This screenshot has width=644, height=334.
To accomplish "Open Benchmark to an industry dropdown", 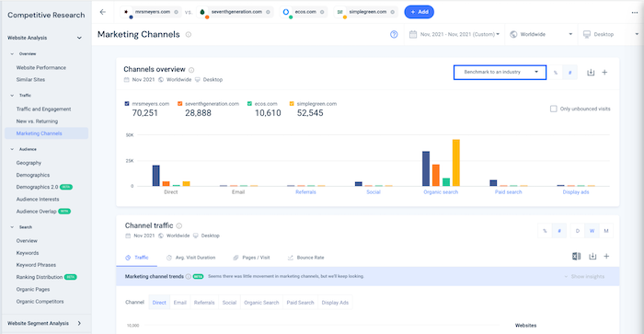I will click(500, 73).
